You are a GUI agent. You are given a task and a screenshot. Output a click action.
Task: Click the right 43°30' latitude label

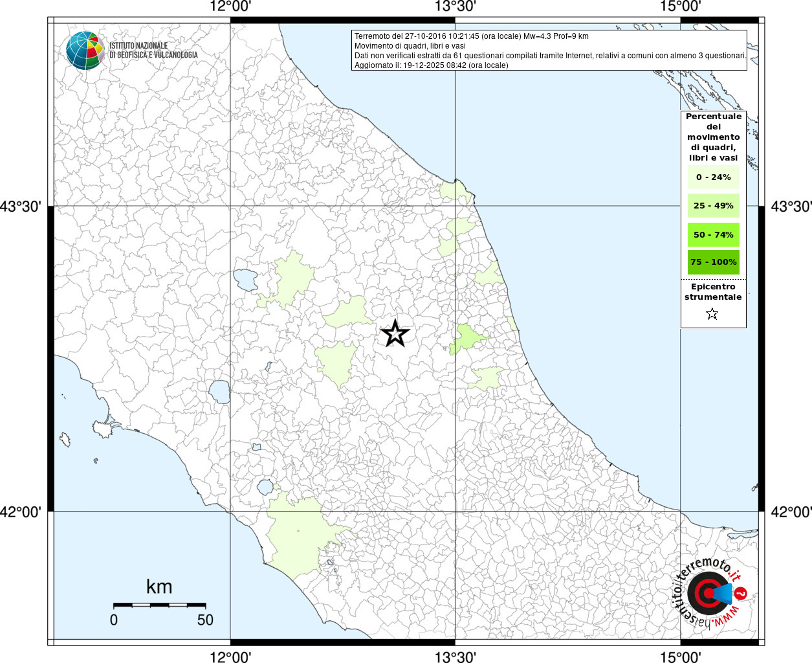click(x=791, y=207)
